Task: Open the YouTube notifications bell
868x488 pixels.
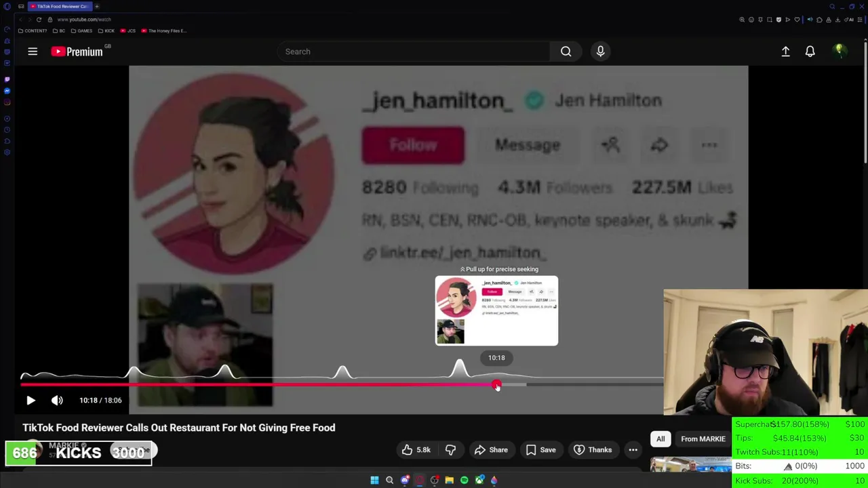Action: 810,52
